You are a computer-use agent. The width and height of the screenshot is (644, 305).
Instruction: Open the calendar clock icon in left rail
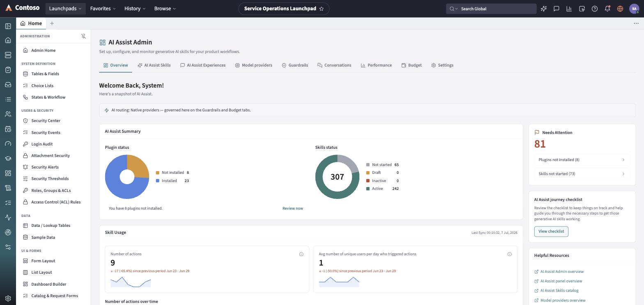[8, 129]
